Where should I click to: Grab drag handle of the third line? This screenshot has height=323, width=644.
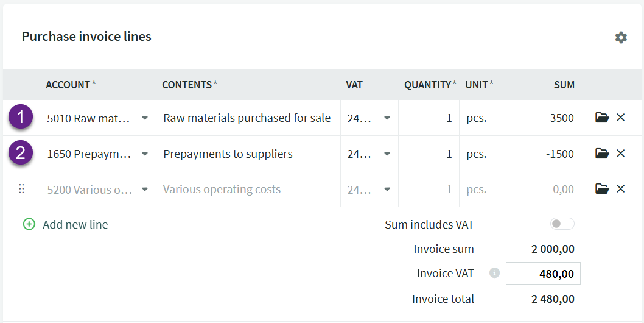(22, 189)
